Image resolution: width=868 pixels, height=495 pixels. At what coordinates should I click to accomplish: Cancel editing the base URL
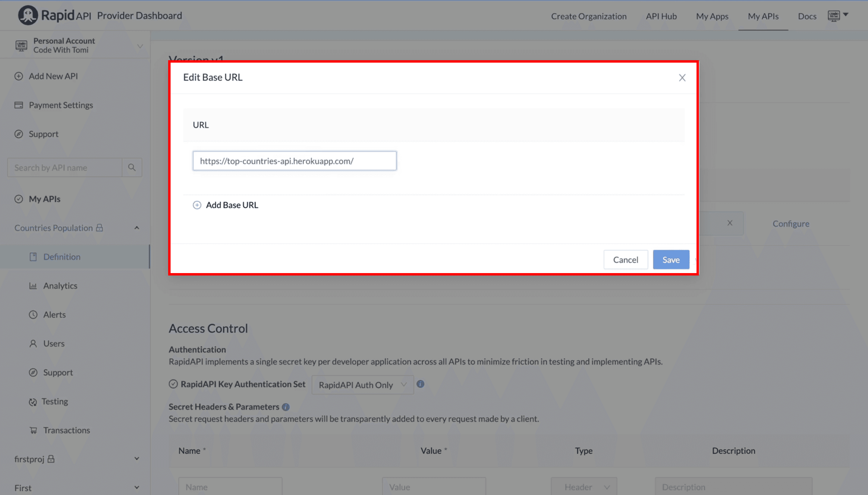[x=626, y=260]
